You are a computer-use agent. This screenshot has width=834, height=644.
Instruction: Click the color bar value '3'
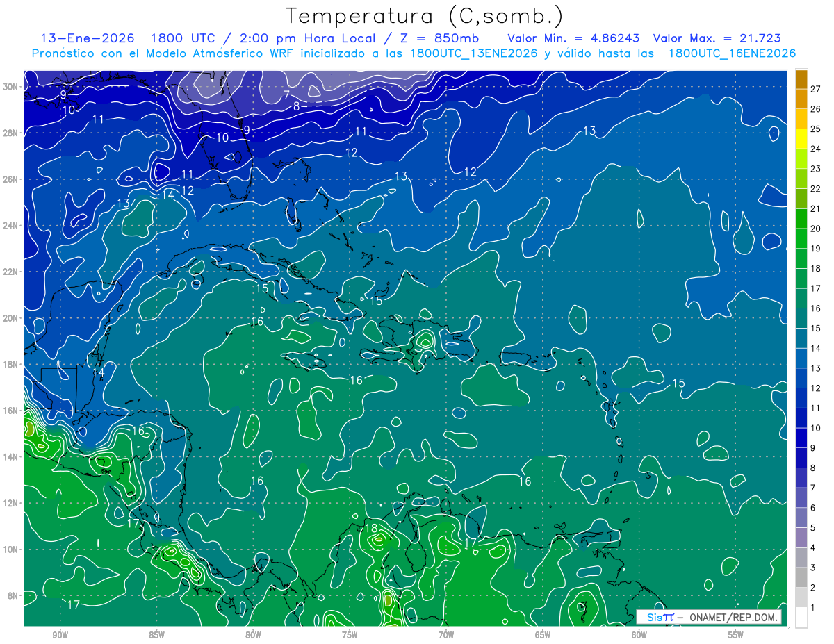pos(814,568)
